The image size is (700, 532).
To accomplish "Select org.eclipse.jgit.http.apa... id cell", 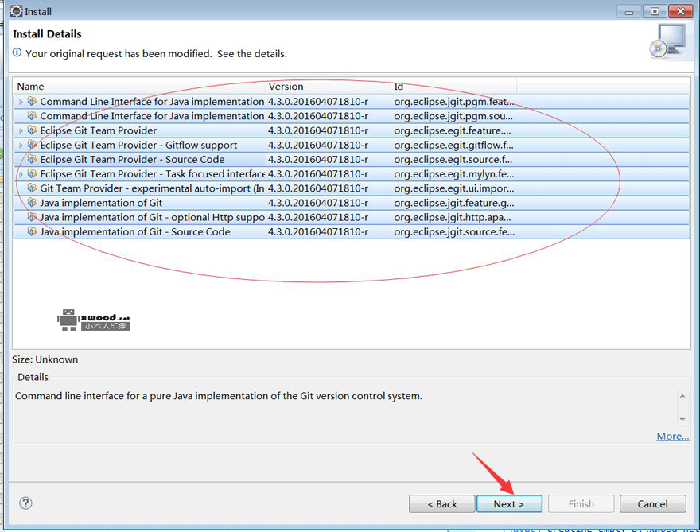I will click(x=453, y=217).
